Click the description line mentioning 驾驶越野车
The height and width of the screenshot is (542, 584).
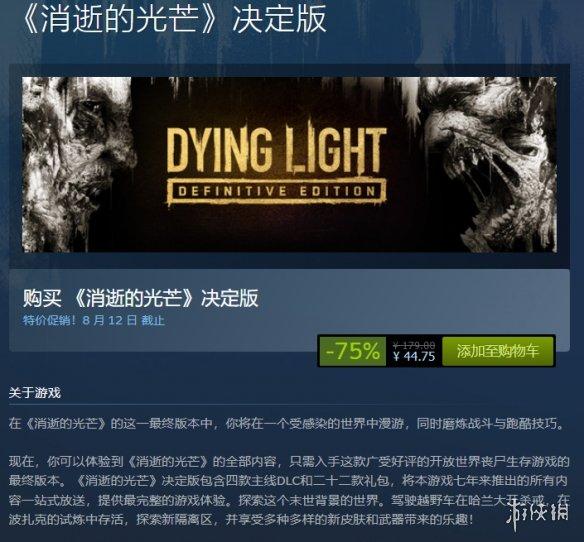289,500
